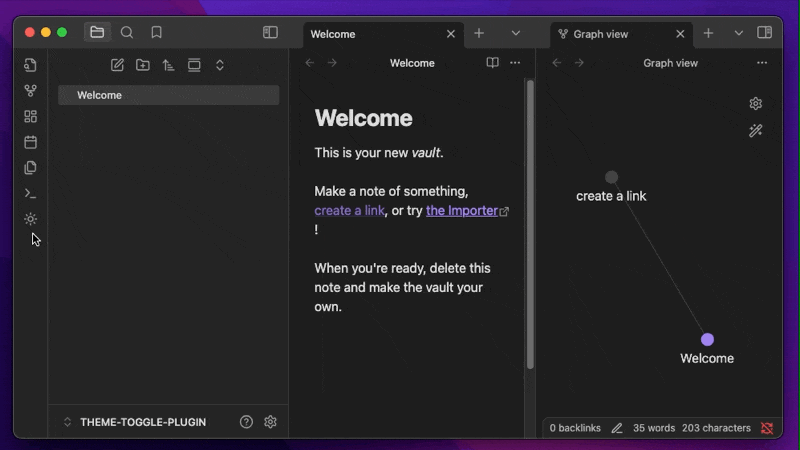The width and height of the screenshot is (800, 450).
Task: Click Welcome title in pane header
Action: coord(412,63)
